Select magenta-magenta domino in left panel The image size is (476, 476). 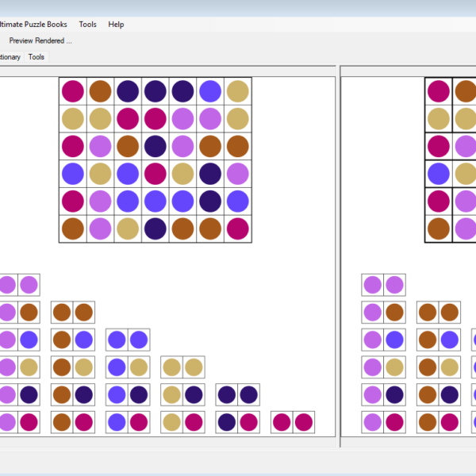coord(293,422)
